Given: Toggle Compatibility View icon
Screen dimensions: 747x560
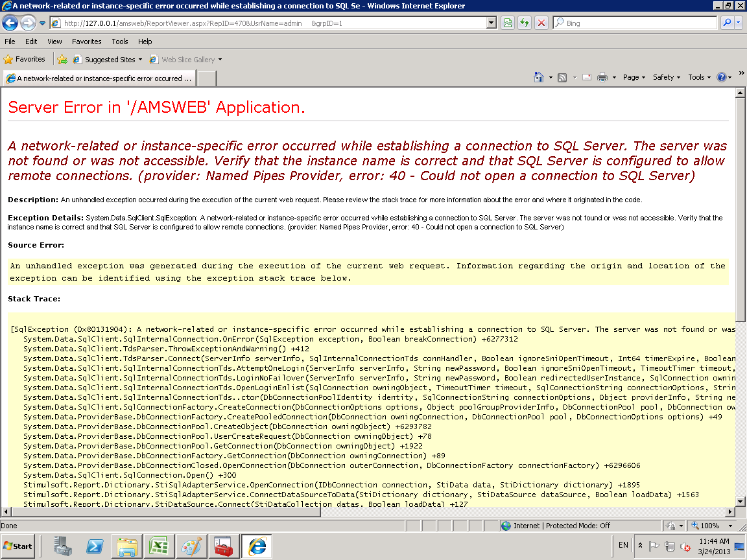Looking at the screenshot, I should 508,23.
